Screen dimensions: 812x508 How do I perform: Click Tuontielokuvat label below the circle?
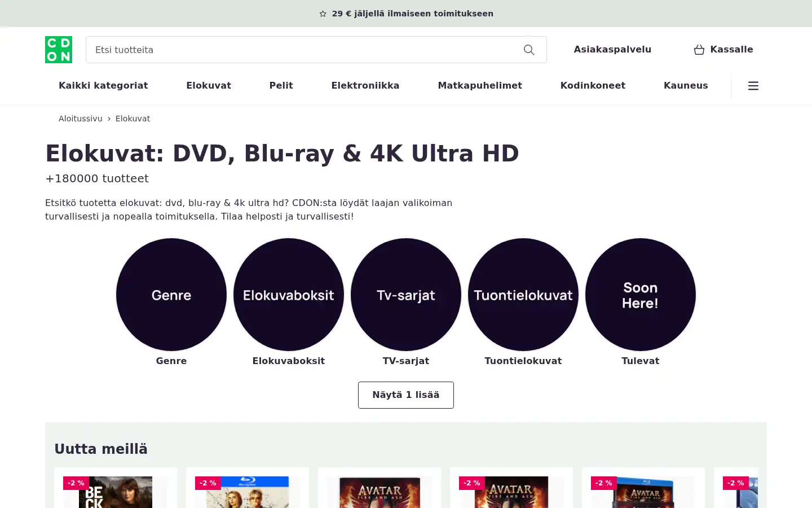tap(523, 361)
